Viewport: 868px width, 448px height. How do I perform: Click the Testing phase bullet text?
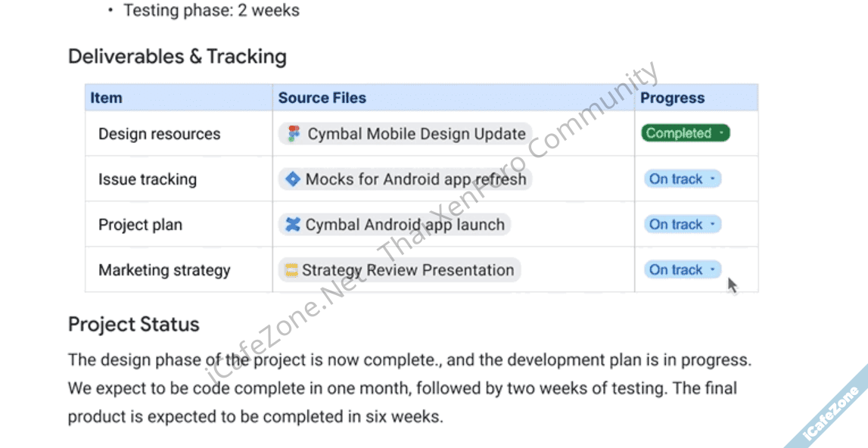[211, 11]
